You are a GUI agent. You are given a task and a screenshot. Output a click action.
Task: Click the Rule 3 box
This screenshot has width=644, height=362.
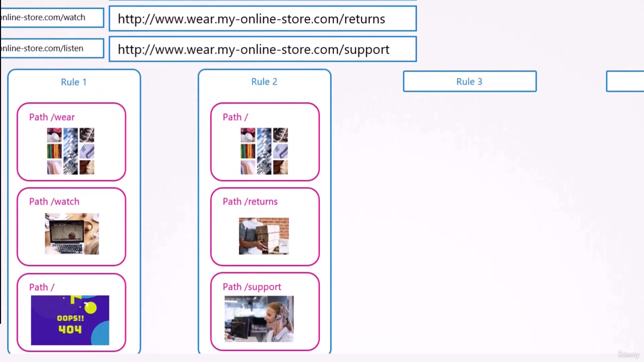click(470, 81)
